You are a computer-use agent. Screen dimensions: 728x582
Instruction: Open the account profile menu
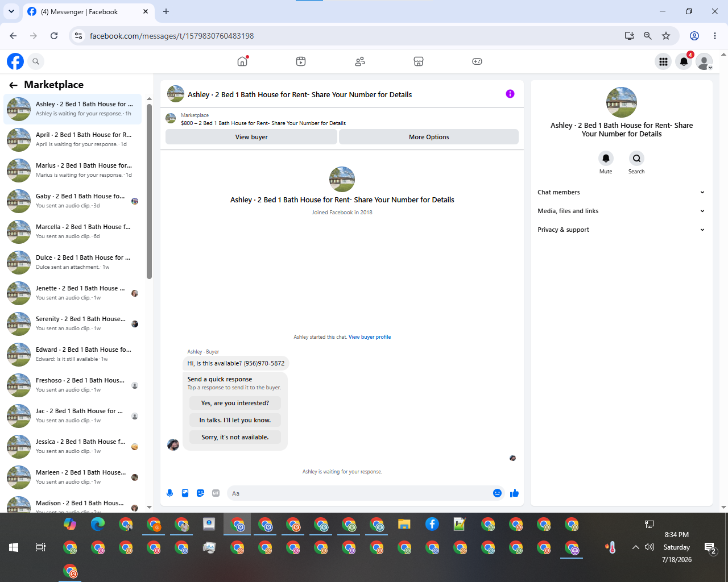(x=705, y=61)
